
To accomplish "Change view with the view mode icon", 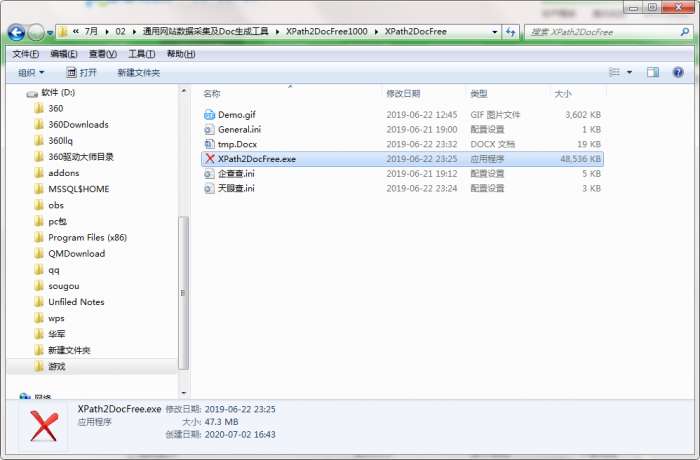I will [x=614, y=72].
